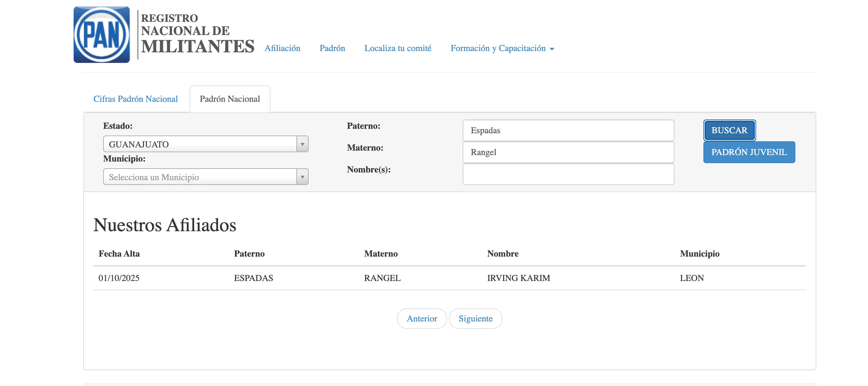This screenshot has height=386, width=868.
Task: Expand Formación y Capacitación dropdown
Action: click(502, 48)
